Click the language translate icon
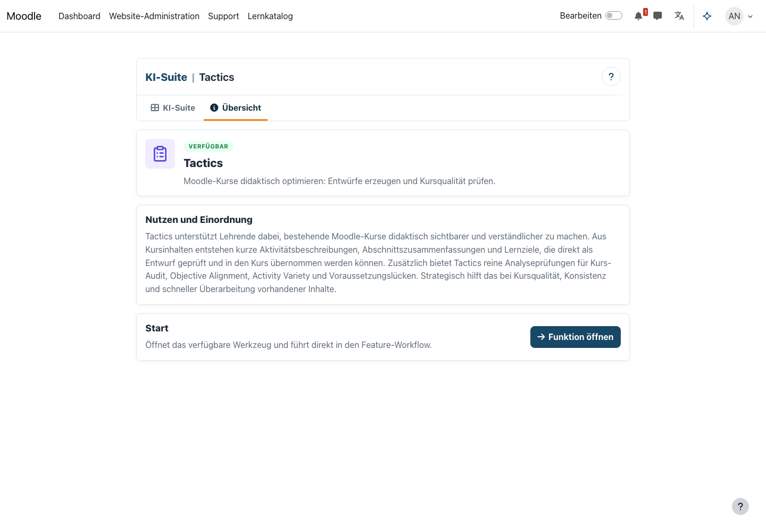 pyautogui.click(x=679, y=16)
